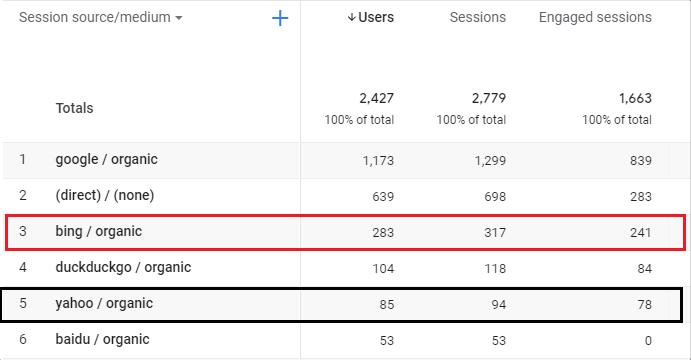
Task: Click the yahoo / organic source
Action: click(104, 304)
